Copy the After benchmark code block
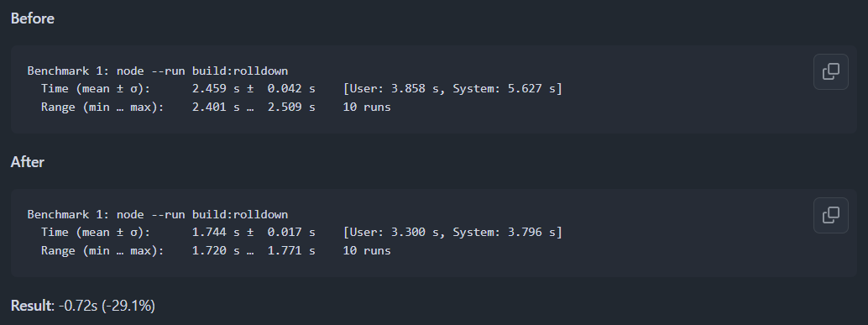The image size is (868, 325). pyautogui.click(x=831, y=215)
